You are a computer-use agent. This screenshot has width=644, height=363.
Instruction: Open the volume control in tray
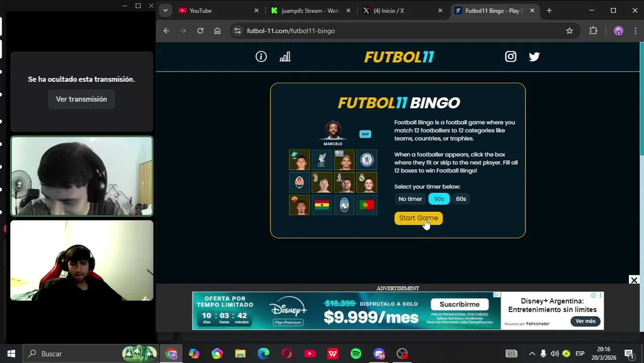coord(554,353)
